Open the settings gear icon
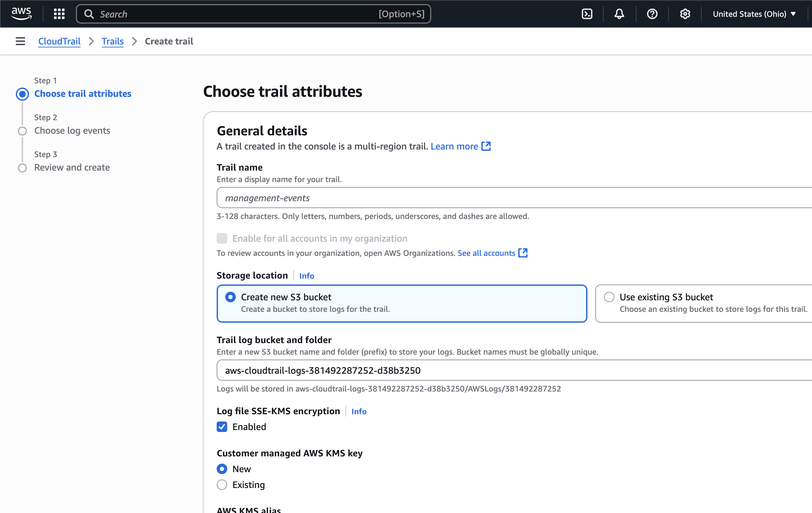Viewport: 812px width, 513px height. coord(685,14)
